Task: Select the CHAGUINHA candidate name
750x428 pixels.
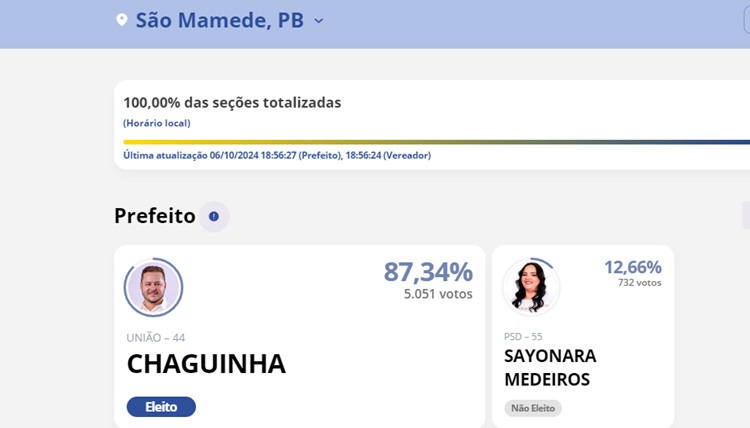Action: 206,364
